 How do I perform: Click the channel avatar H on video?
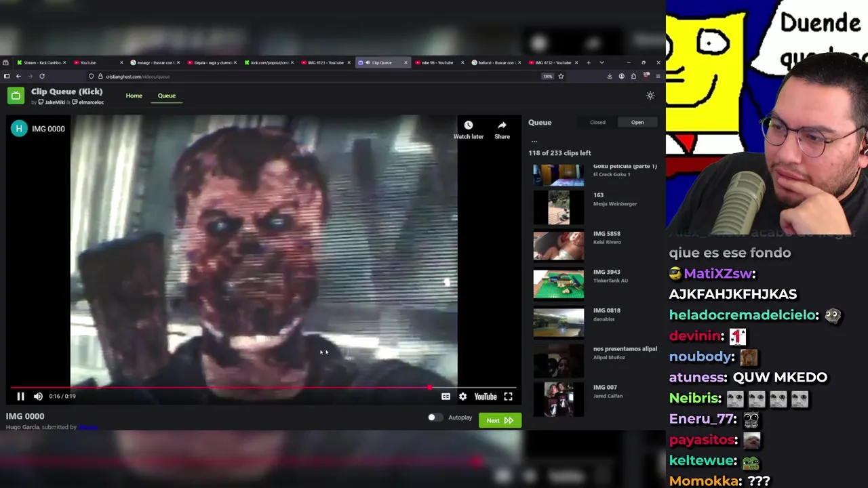click(19, 129)
